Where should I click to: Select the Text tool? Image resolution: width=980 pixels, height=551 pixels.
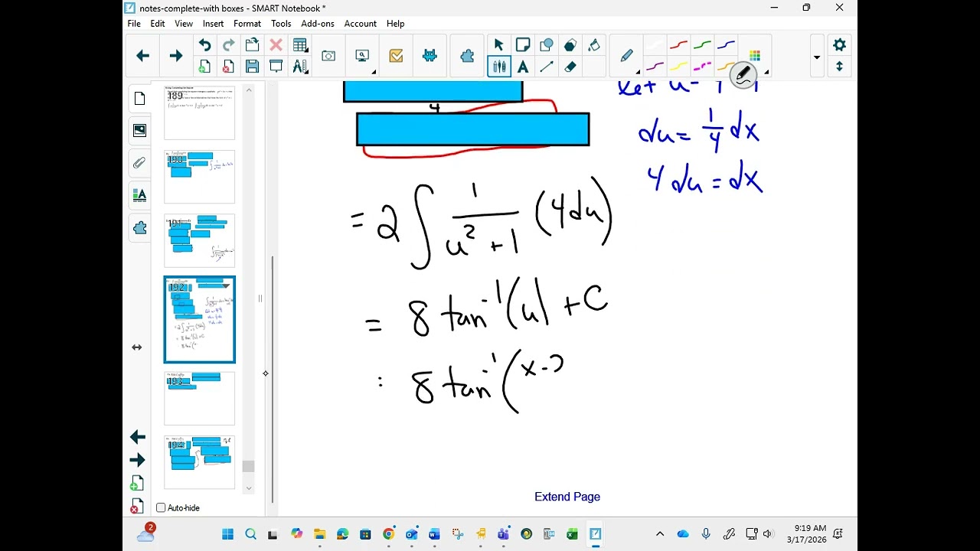tap(523, 67)
